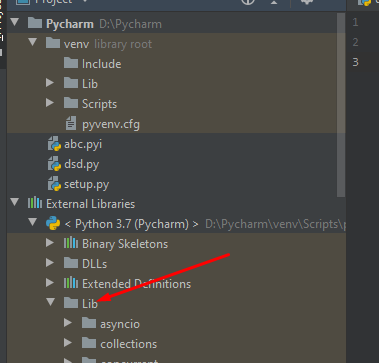Click the Extended Definitions library icon

click(71, 283)
